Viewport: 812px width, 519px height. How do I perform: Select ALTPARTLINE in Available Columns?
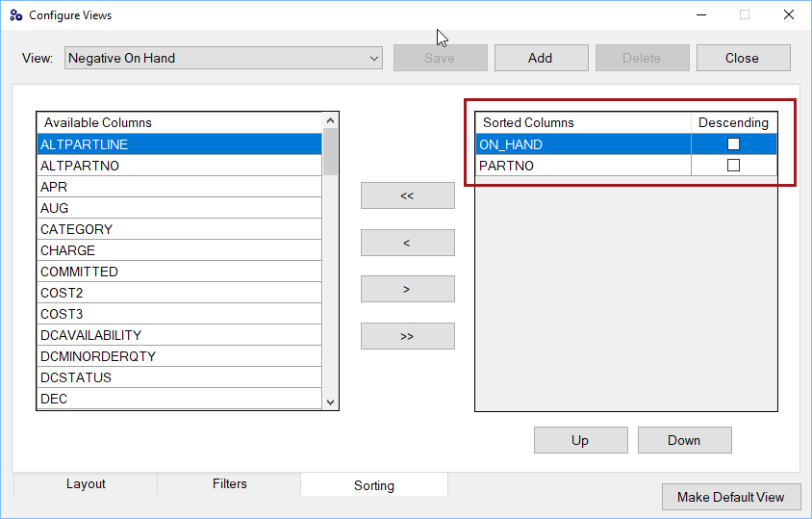coord(179,144)
